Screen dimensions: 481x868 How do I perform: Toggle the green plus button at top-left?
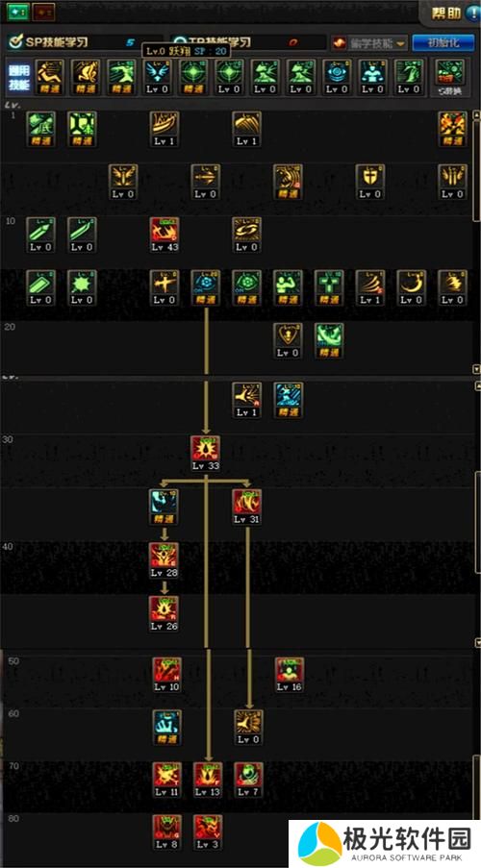tap(17, 11)
